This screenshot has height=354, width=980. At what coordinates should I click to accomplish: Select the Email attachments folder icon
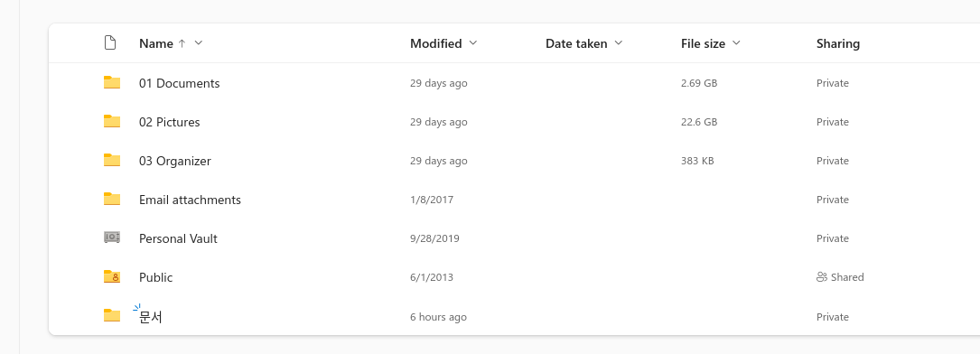coord(112,199)
